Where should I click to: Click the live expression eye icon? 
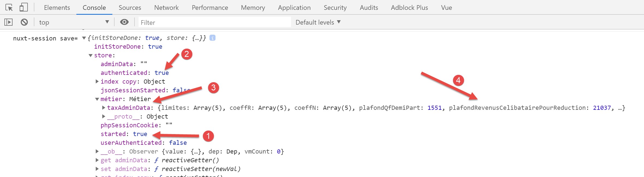124,22
